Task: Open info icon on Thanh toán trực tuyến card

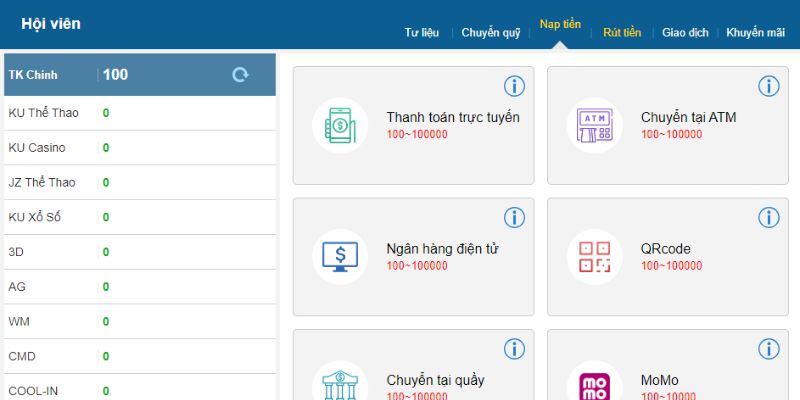Action: (x=514, y=86)
